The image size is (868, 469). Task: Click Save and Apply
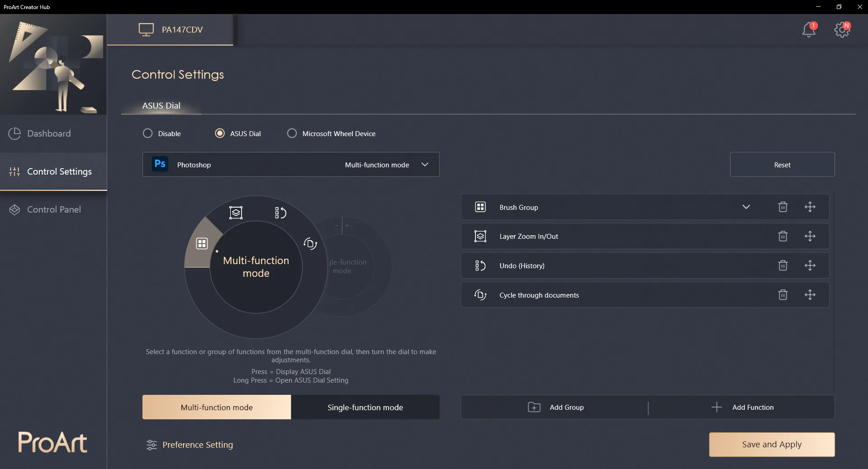(x=772, y=445)
